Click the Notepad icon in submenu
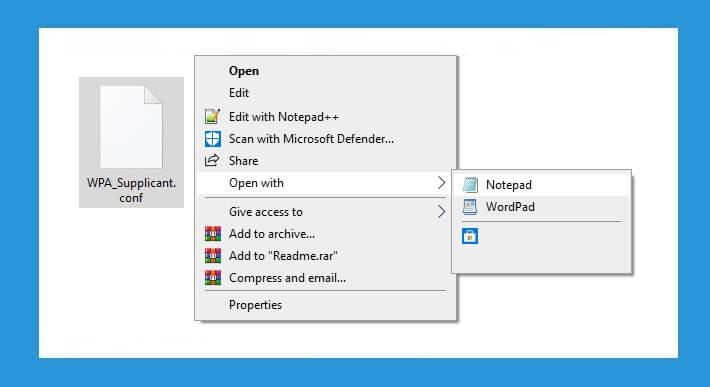 point(470,185)
